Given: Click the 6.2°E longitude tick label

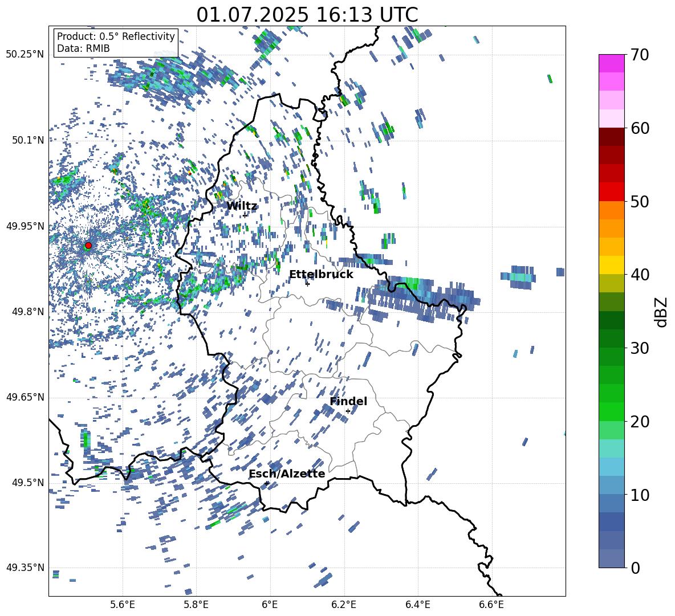Looking at the screenshot, I should click(x=344, y=605).
